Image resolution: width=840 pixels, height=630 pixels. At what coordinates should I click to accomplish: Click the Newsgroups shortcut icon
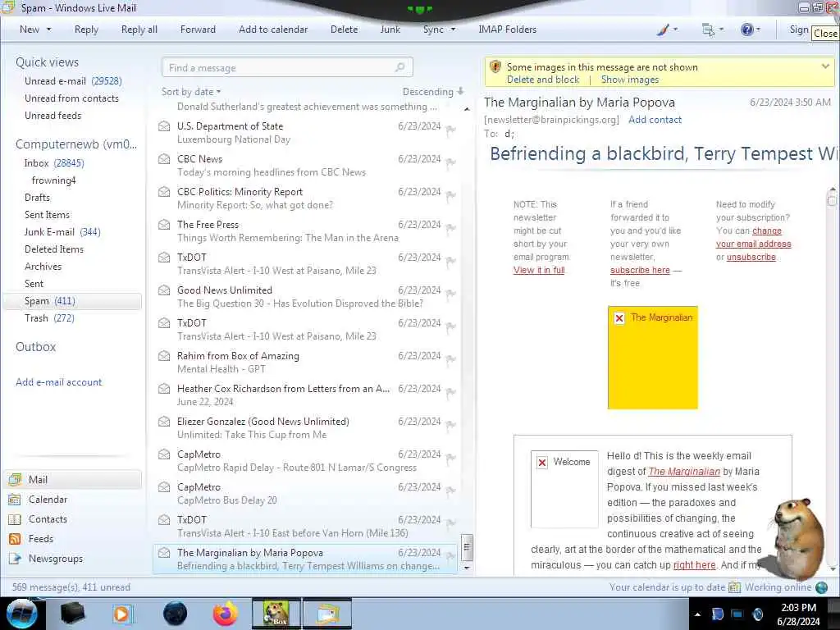15,559
